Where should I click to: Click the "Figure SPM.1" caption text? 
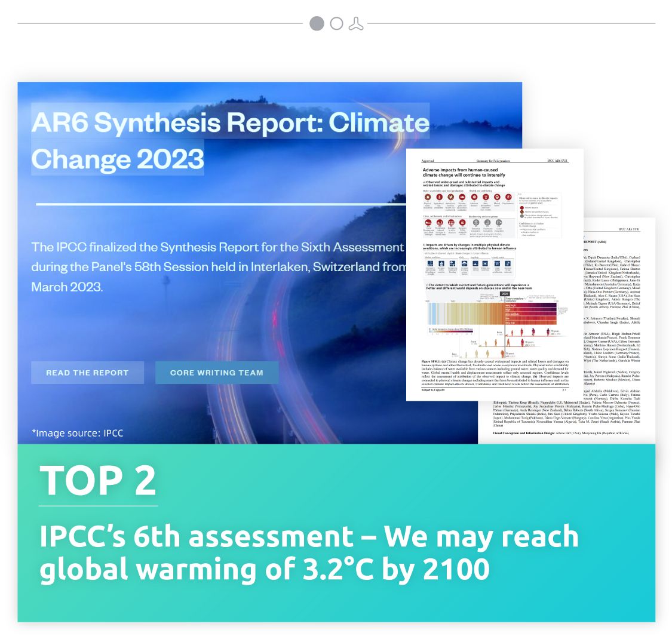(495, 373)
